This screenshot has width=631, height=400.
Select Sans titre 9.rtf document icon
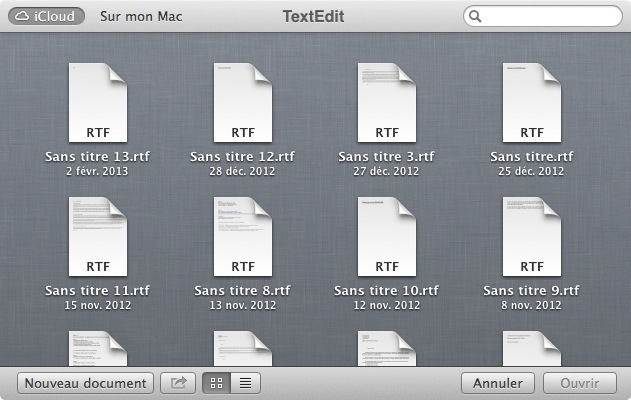532,237
